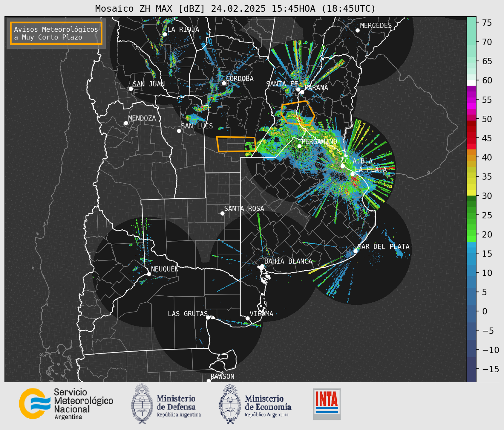This screenshot has width=504, height=430.
Task: Click the Servicio Meteorológico Nacional text
Action: click(x=83, y=404)
